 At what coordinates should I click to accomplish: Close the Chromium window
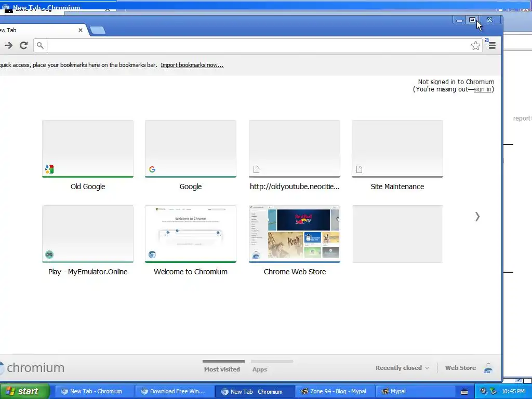pos(489,20)
